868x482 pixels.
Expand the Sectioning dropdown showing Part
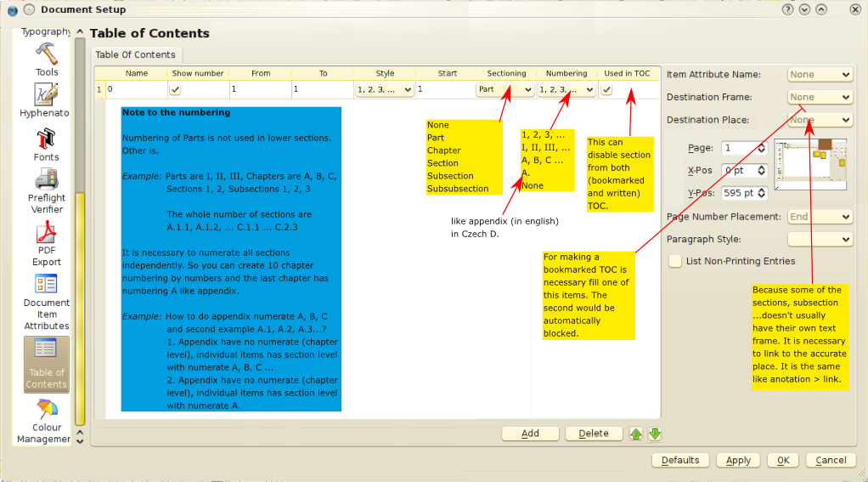pos(504,89)
